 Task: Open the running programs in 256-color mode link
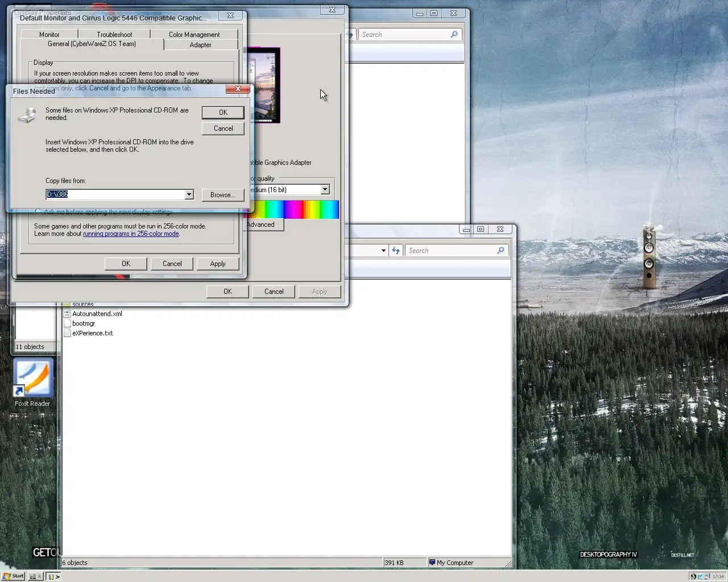[131, 234]
